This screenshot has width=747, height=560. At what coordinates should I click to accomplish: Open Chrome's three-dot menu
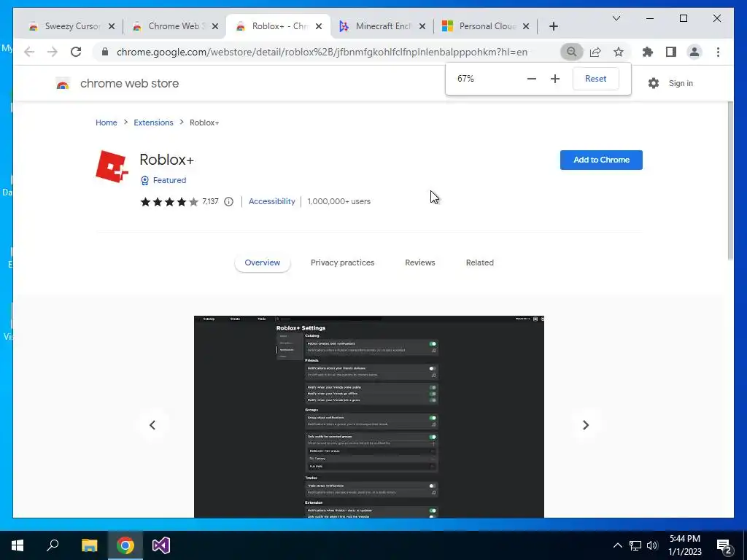click(x=718, y=52)
